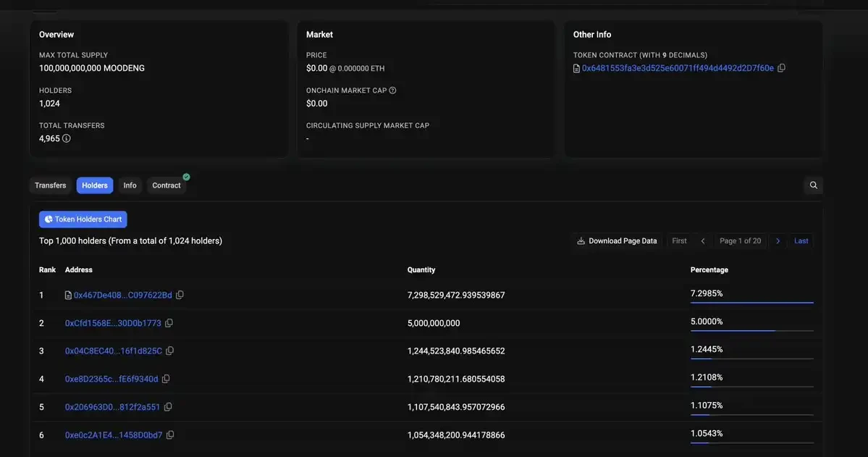Copy rank 6 holder address 0xe0c2A1E4
The height and width of the screenshot is (457, 868).
170,435
